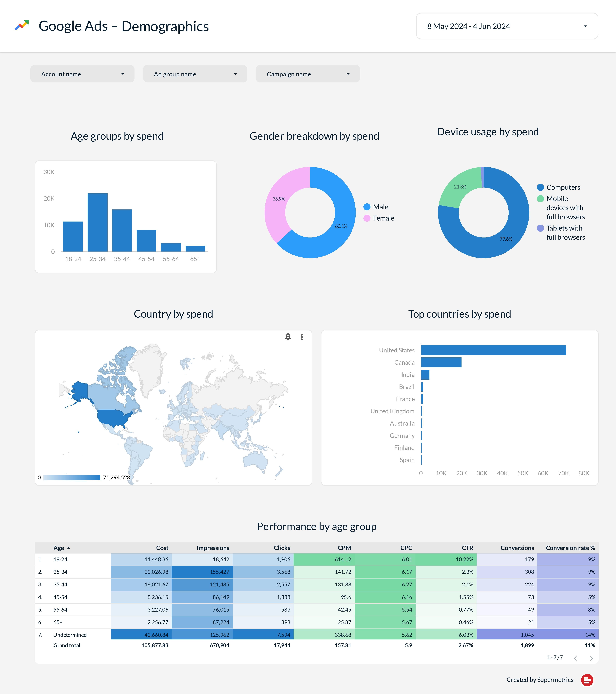
Task: Sort table by Conversions column header
Action: pos(517,548)
